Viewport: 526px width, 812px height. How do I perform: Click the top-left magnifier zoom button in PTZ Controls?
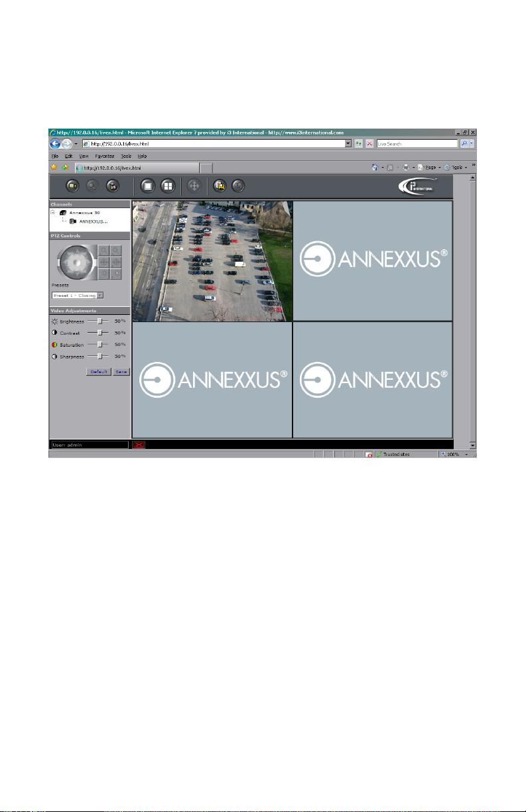[x=103, y=250]
